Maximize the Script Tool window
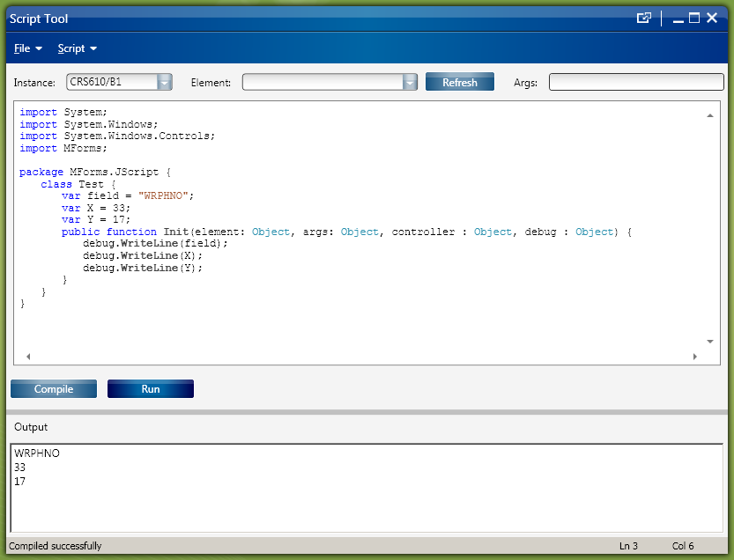 click(x=694, y=18)
